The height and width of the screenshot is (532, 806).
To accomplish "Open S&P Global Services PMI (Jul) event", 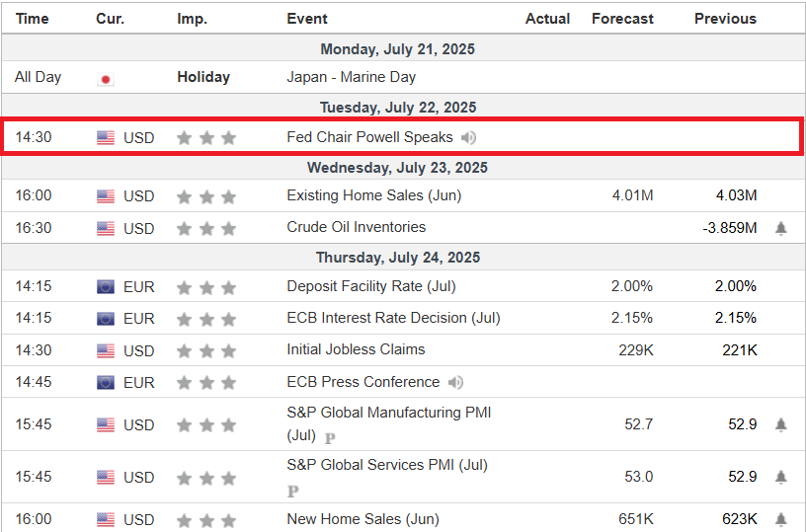I will pyautogui.click(x=387, y=465).
